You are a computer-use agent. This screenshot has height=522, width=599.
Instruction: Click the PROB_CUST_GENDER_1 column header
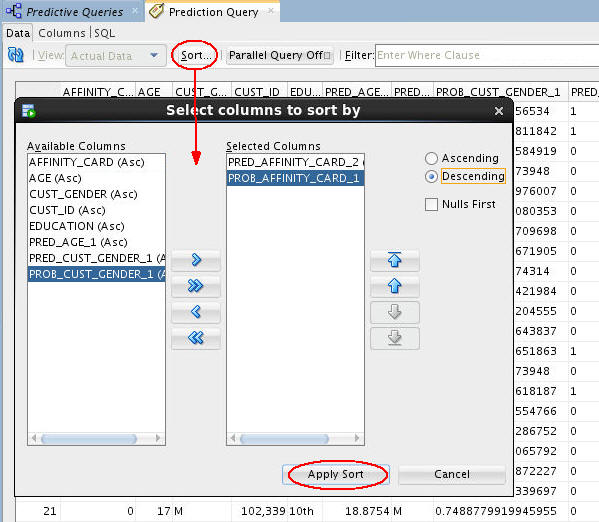[500, 92]
